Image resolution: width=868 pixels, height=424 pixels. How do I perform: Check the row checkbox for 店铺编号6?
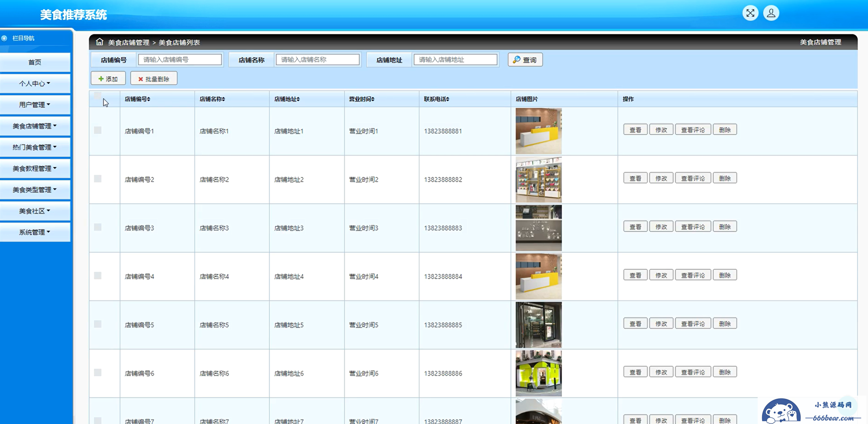click(98, 372)
